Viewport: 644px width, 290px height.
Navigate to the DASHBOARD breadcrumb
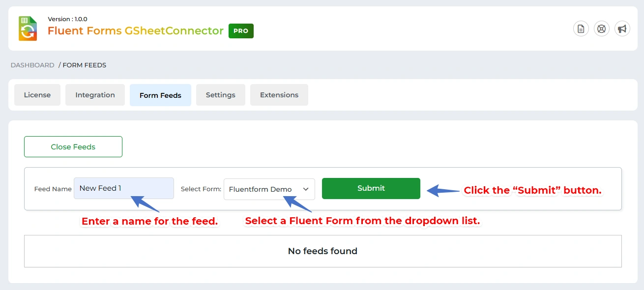[32, 65]
